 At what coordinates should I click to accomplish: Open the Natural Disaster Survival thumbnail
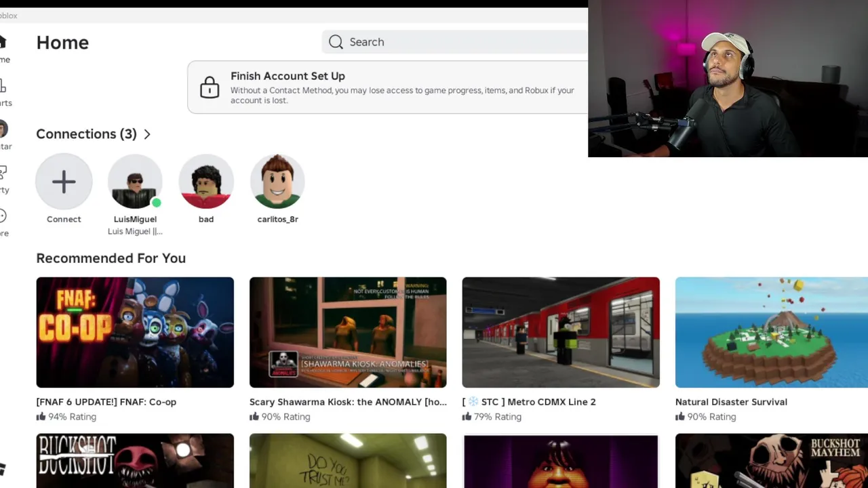[x=772, y=332]
